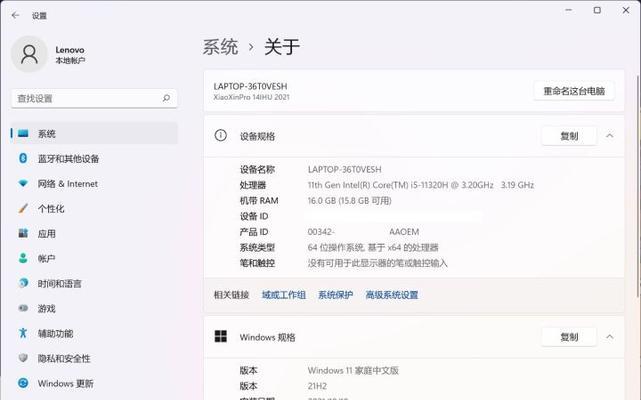
Task: Click the 处理器 i5-11320H value
Action: pyautogui.click(x=421, y=185)
